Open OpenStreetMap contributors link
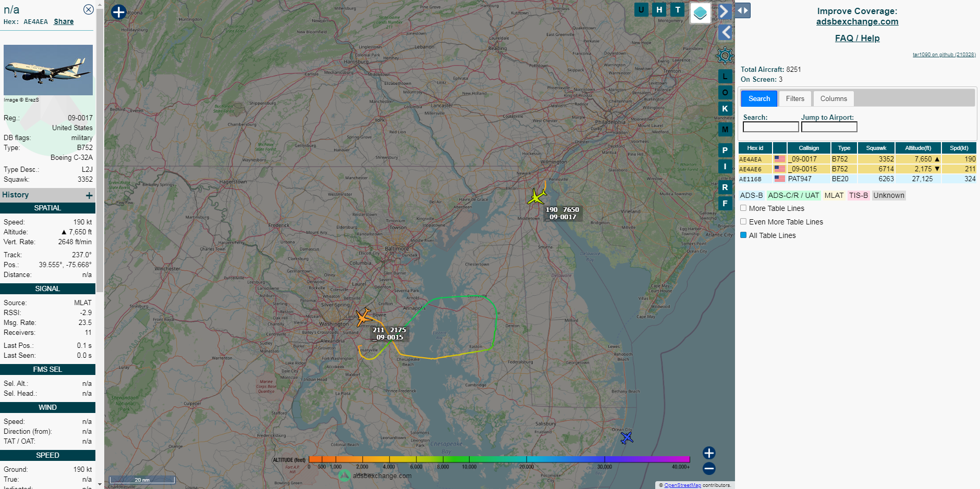This screenshot has width=980, height=489. pos(682,485)
